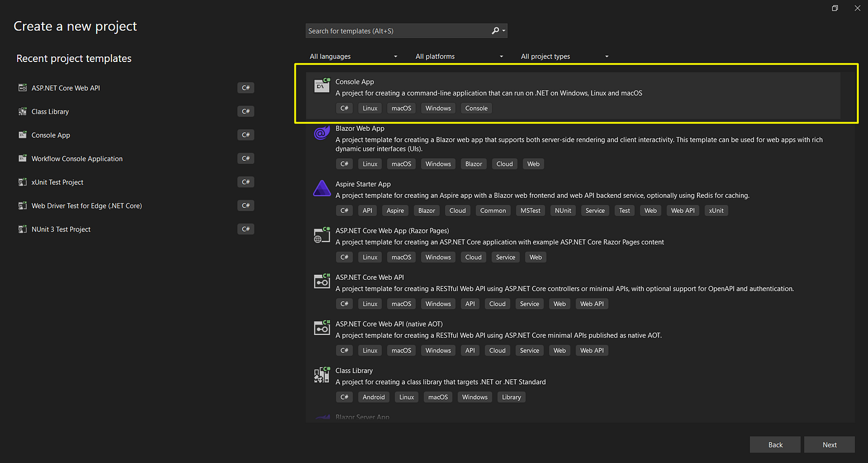This screenshot has width=868, height=463.
Task: Click the "xUnit" tag on Aspire Starter App
Action: point(716,210)
